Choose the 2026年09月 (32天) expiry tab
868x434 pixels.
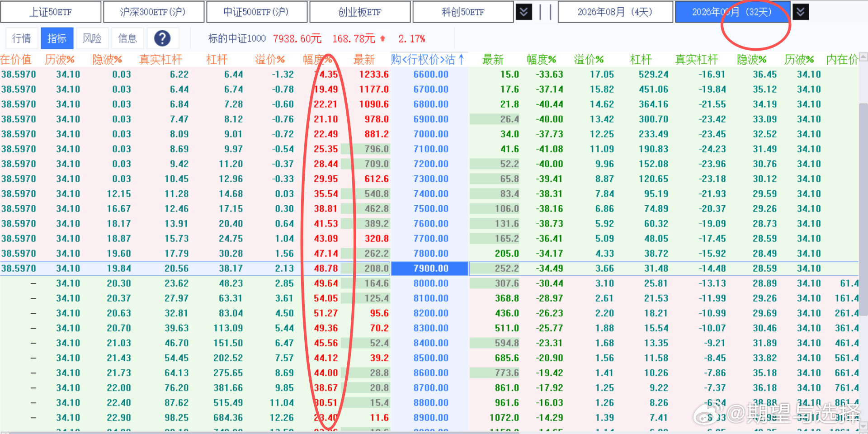pyautogui.click(x=732, y=12)
